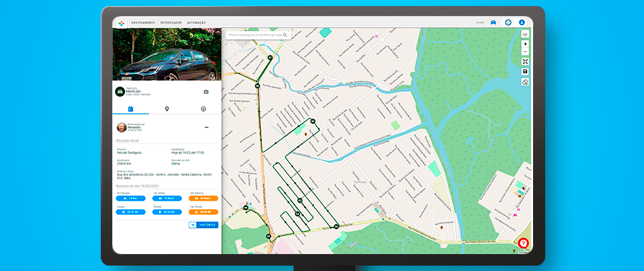Switch to the location pin tab
Image resolution: width=644 pixels, height=271 pixels.
167,108
